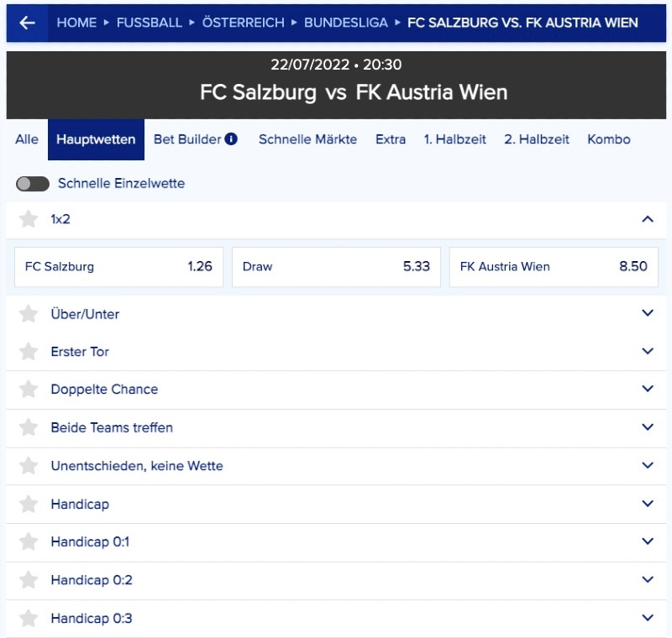The image size is (672, 638).
Task: Expand Doppelte Chance chevron
Action: coord(648,389)
